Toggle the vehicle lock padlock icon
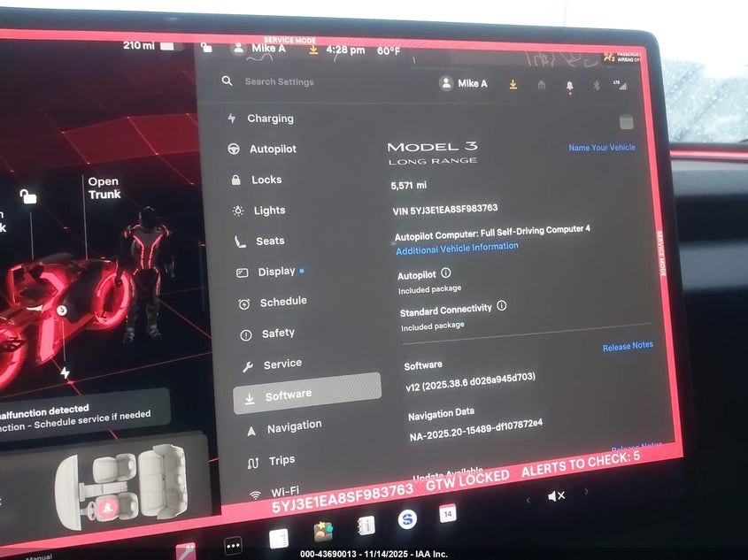Viewport: 748px width, 560px height. (x=28, y=196)
